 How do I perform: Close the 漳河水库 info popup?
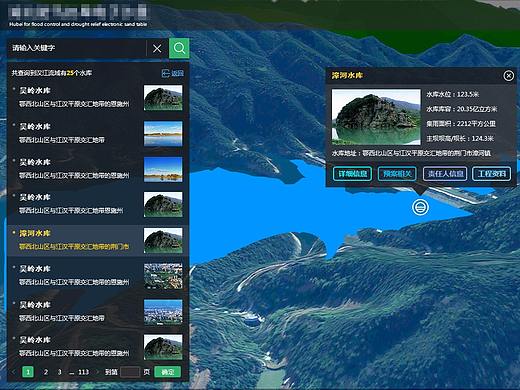point(508,76)
